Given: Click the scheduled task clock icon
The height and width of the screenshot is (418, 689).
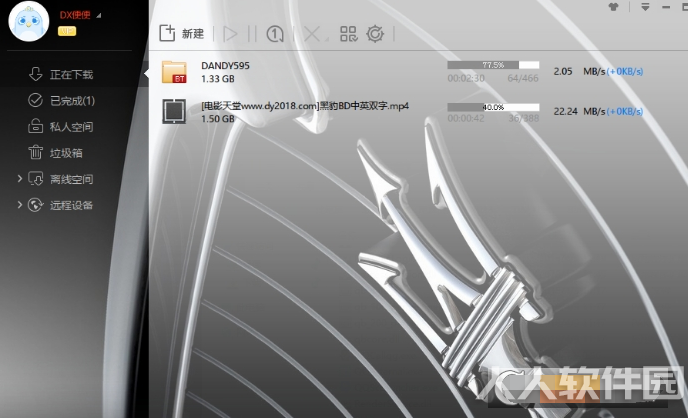Looking at the screenshot, I should tap(275, 34).
